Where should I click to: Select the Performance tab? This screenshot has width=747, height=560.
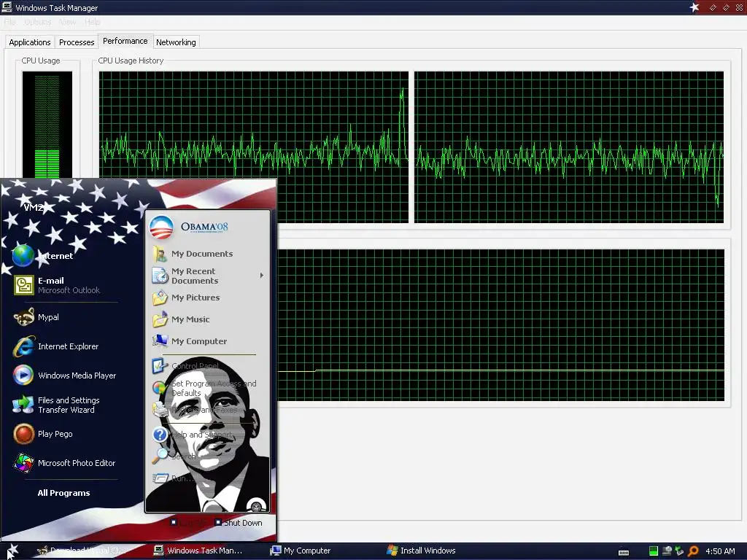tap(125, 41)
